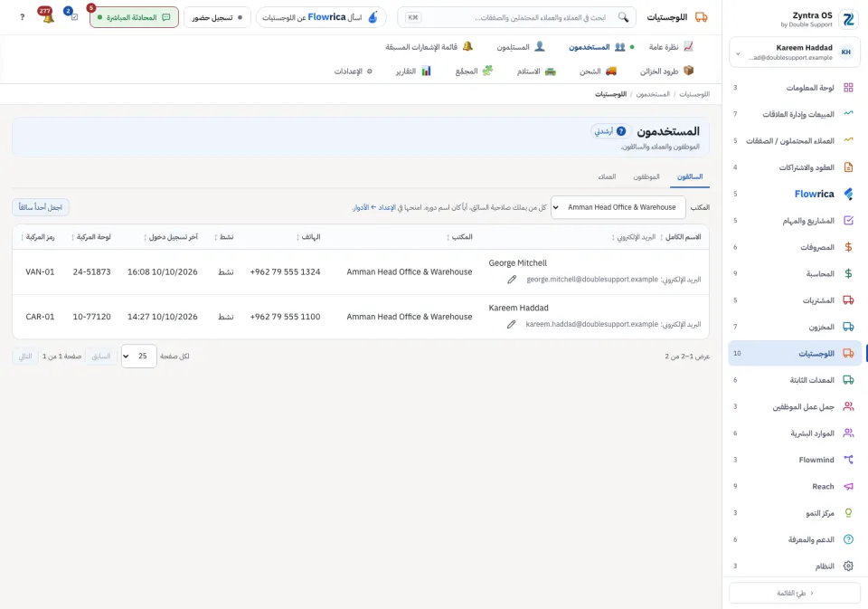
Task: Click the logistics truck icon in header
Action: 702,17
